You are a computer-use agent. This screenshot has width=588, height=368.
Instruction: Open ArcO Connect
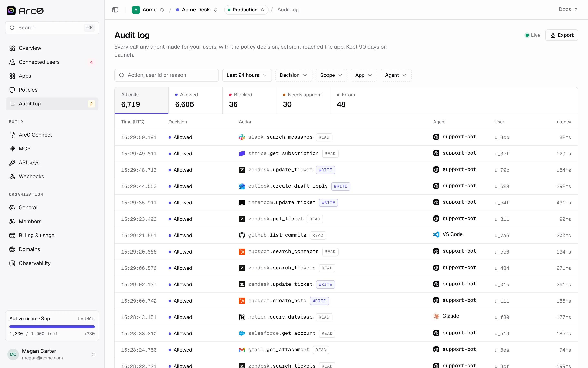[x=52, y=135]
